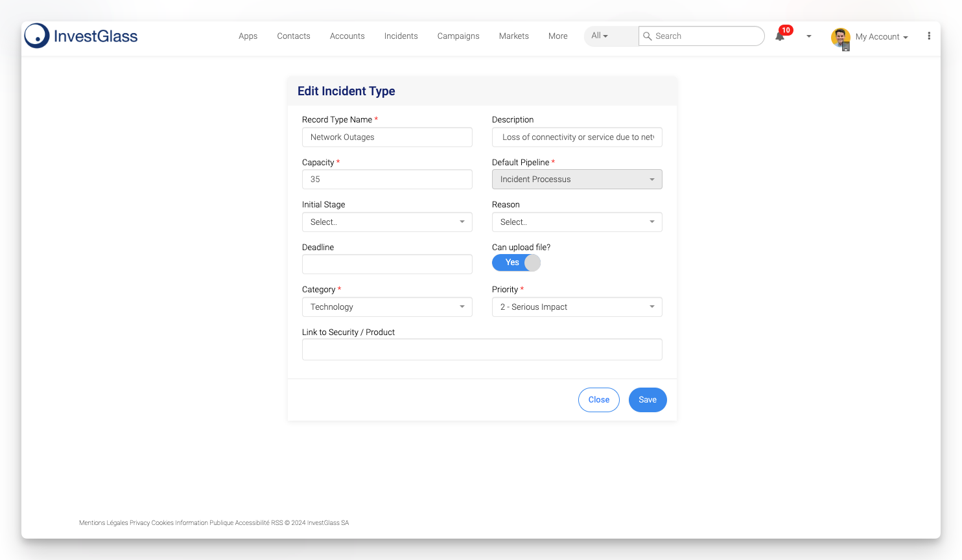Viewport: 962px width, 560px height.
Task: Save the incident type
Action: pos(647,400)
